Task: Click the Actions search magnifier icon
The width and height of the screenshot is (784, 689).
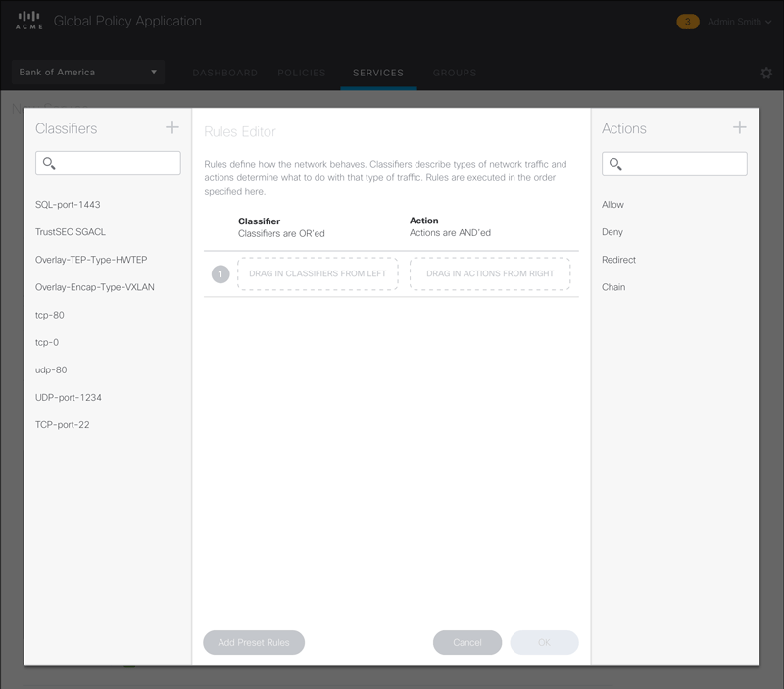Action: 615,164
